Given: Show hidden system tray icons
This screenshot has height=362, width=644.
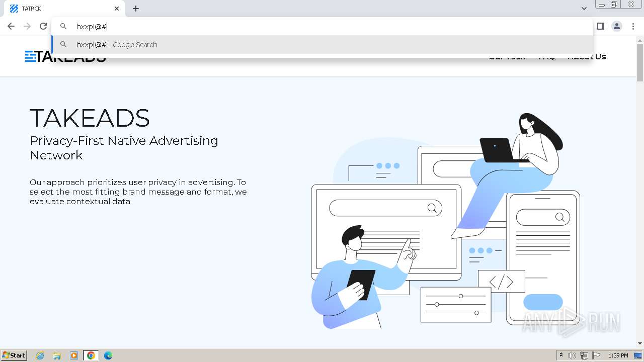Looking at the screenshot, I should pos(561,355).
